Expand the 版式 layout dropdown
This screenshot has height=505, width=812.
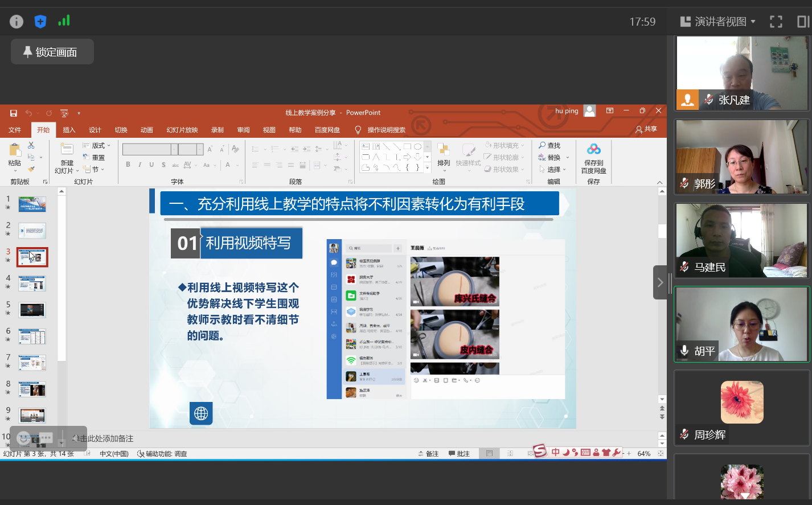97,146
